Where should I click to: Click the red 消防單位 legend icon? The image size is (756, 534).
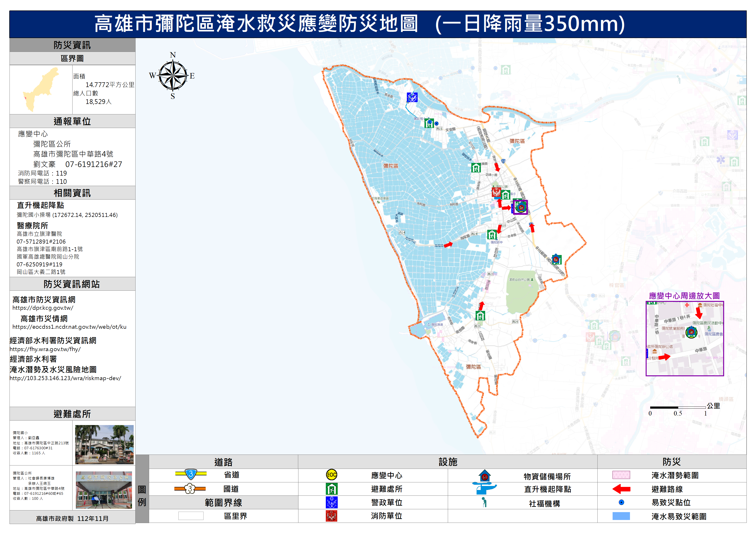point(332,516)
